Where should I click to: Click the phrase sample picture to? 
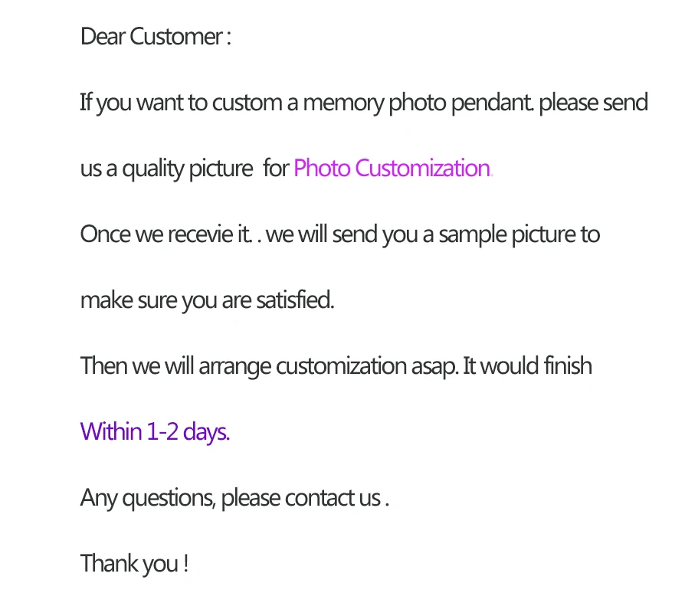click(519, 235)
